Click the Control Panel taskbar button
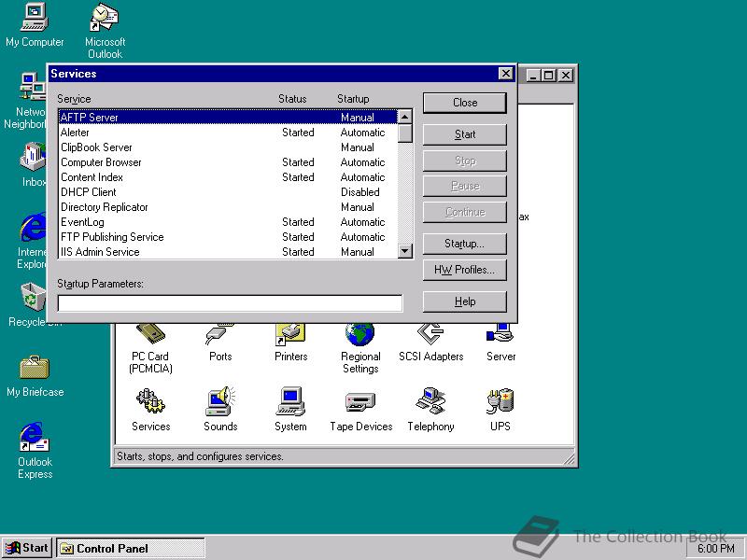Screen dimensions: 747x560 tap(131, 548)
